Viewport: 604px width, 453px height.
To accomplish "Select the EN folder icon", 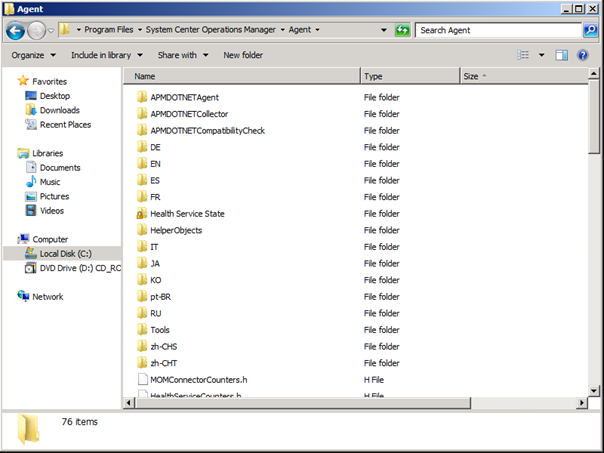I will click(142, 163).
